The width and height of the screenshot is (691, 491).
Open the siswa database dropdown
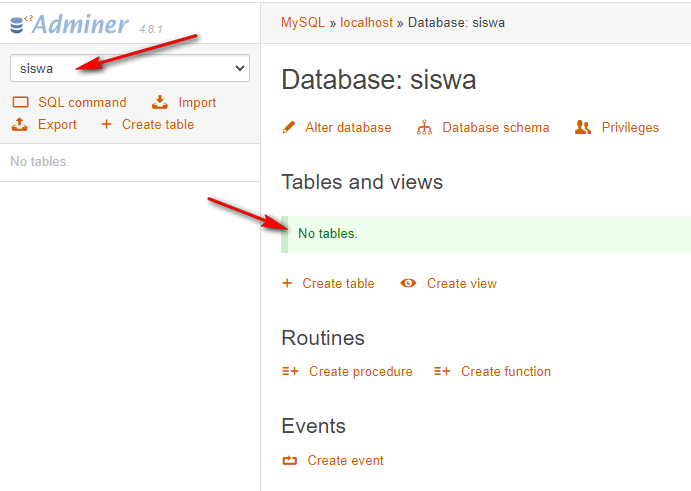click(x=129, y=68)
